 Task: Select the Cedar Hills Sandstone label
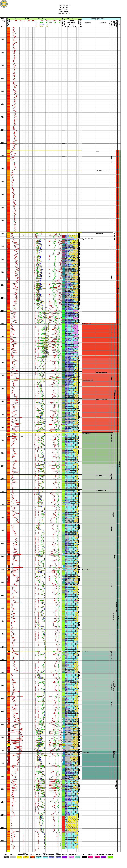coord(102,171)
